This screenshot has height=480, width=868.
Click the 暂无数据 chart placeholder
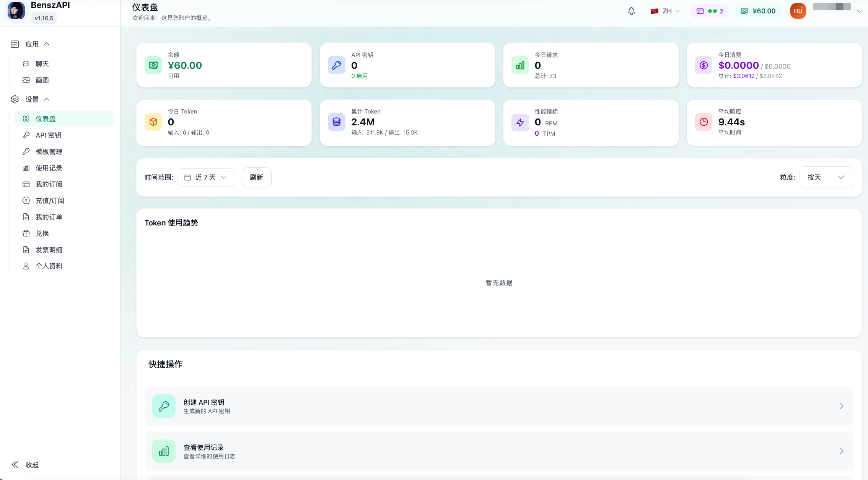(499, 283)
